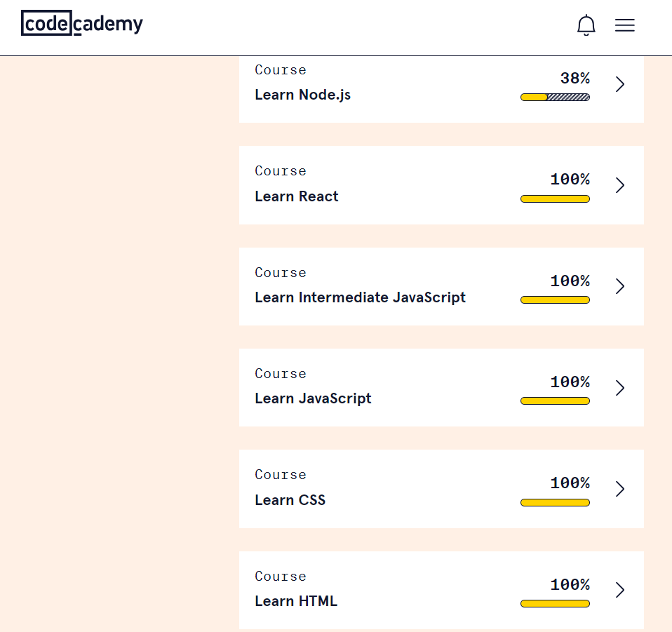Click the Learn React progress bar
This screenshot has height=632, width=672.
point(555,199)
